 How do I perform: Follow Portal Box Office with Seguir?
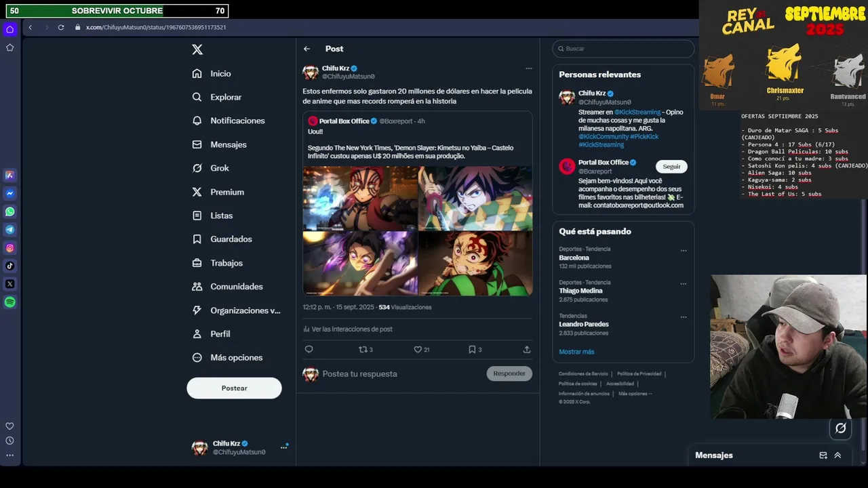click(671, 167)
